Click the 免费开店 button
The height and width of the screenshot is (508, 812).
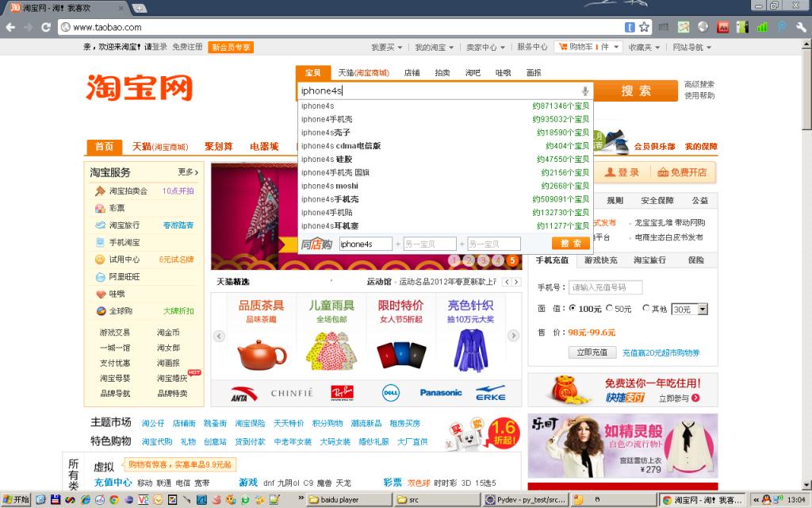pyautogui.click(x=682, y=172)
